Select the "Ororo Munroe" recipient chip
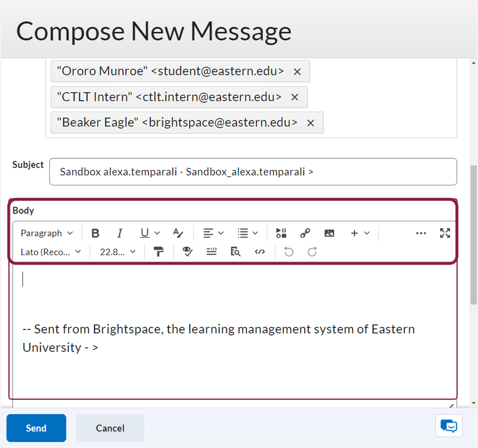Viewport: 478px width, 448px height. click(180, 71)
